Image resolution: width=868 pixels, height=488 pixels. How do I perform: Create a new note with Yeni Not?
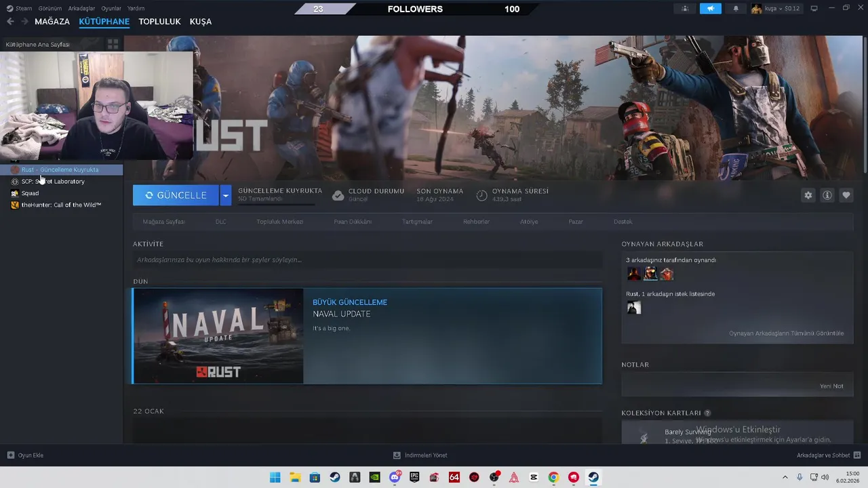coord(831,386)
